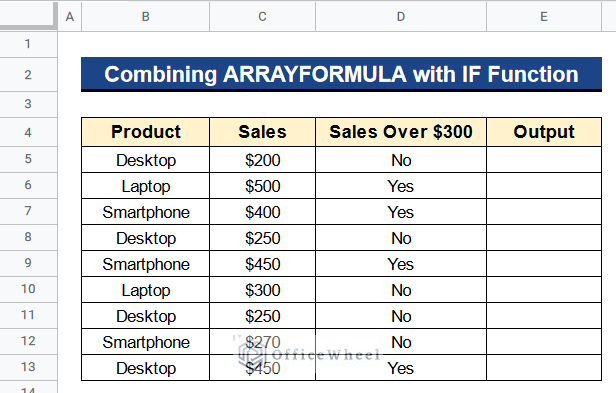The width and height of the screenshot is (616, 393).
Task: Click the select-all corner box
Action: point(28,16)
